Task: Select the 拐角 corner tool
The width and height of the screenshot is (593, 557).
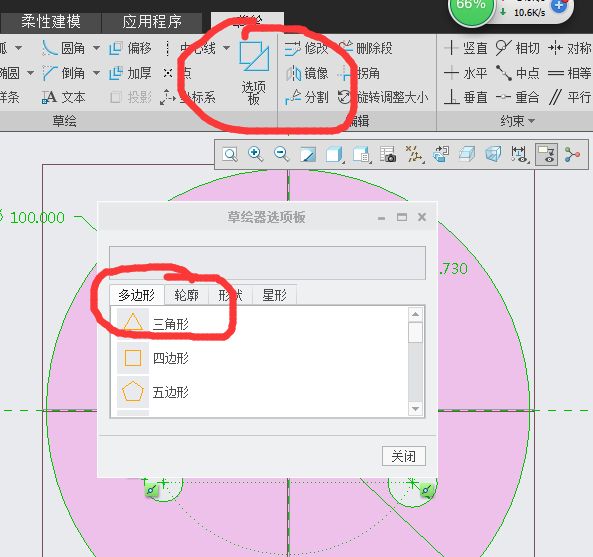Action: [x=359, y=73]
